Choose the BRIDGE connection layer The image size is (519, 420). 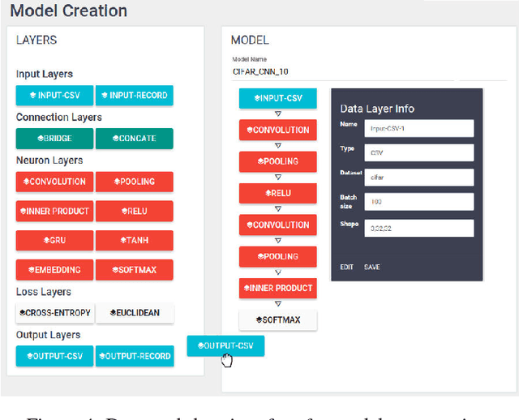tap(54, 139)
